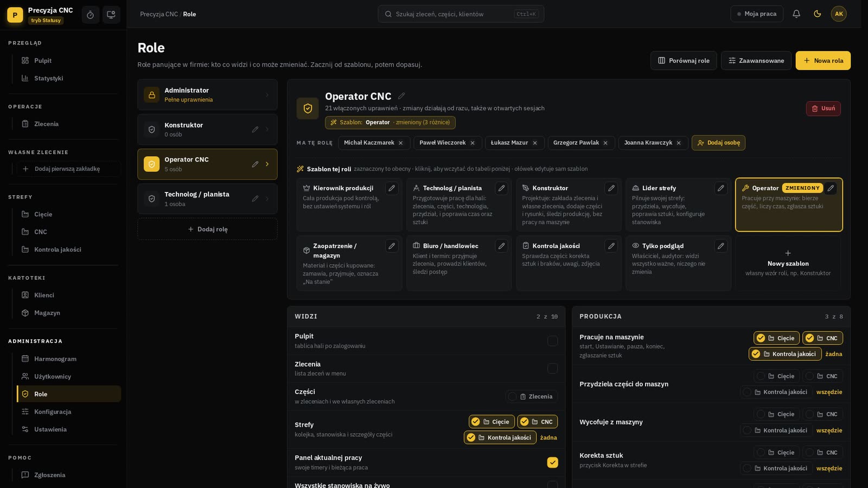Open Użytkownicy in the sidebar
The height and width of the screenshot is (488, 868).
click(x=68, y=376)
